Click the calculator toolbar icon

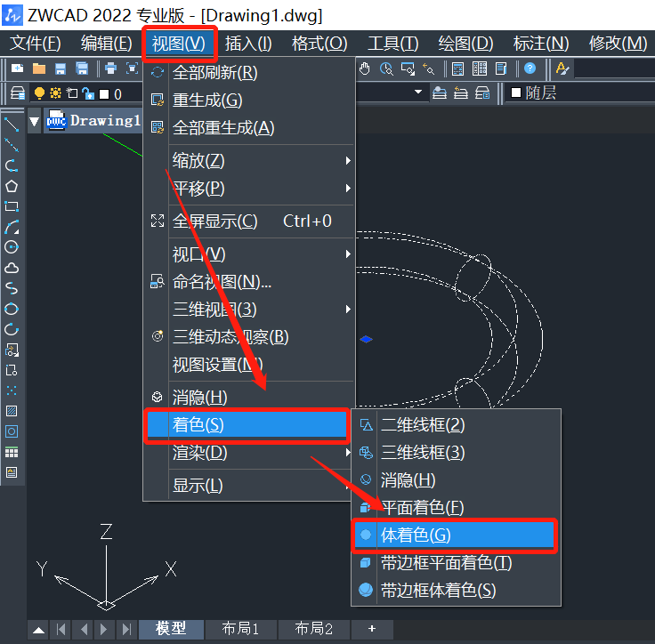point(457,68)
